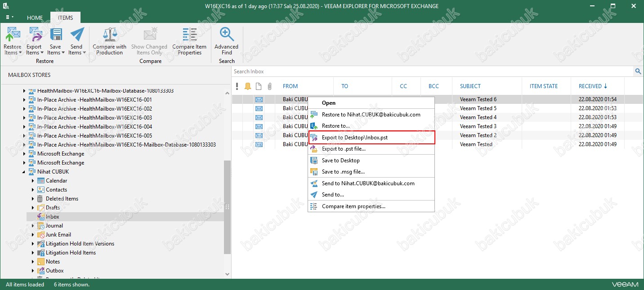
Task: Sort messages by ITEM STATE column header
Action: [x=544, y=86]
